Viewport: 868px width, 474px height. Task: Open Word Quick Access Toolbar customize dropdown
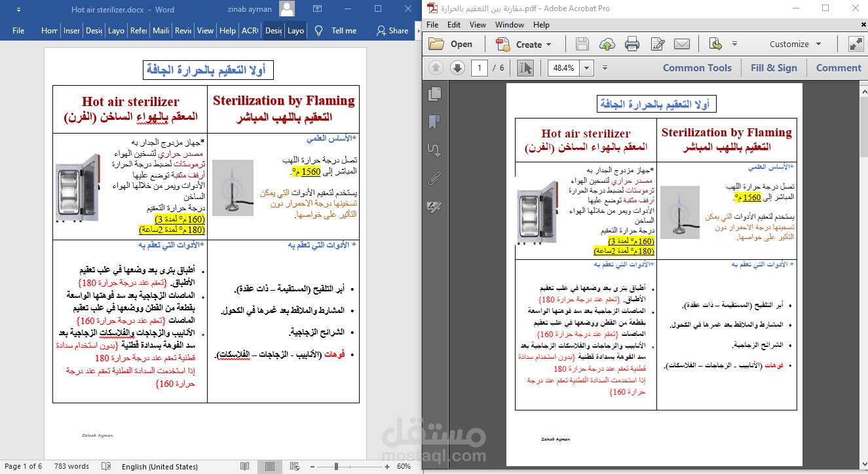pyautogui.click(x=18, y=10)
